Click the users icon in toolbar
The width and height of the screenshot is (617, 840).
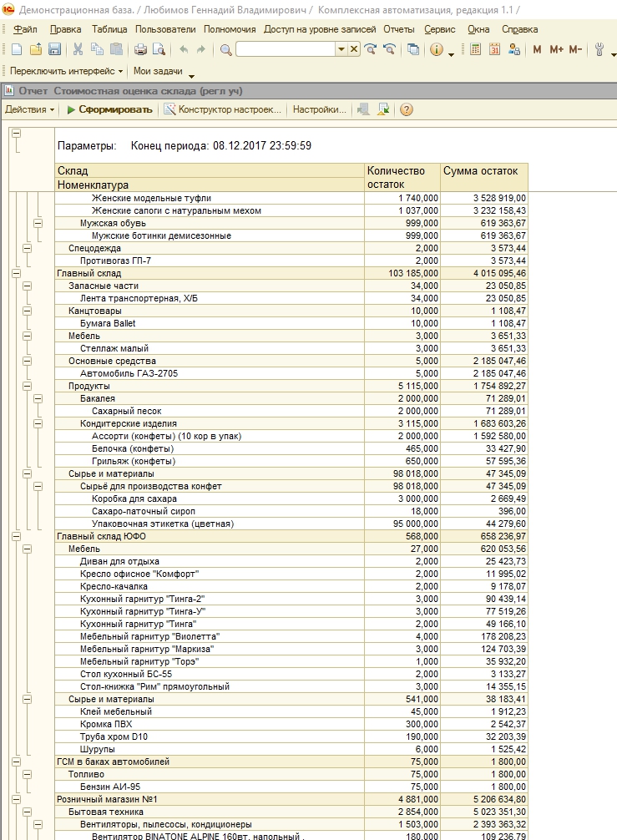pyautogui.click(x=513, y=50)
